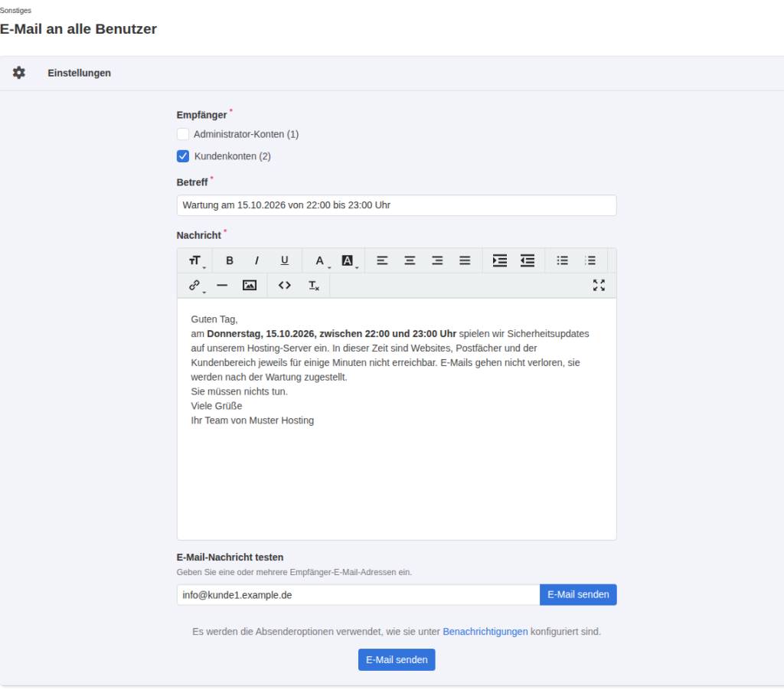Viewport: 784px width, 690px height.
Task: Justify the text
Action: pos(465,260)
